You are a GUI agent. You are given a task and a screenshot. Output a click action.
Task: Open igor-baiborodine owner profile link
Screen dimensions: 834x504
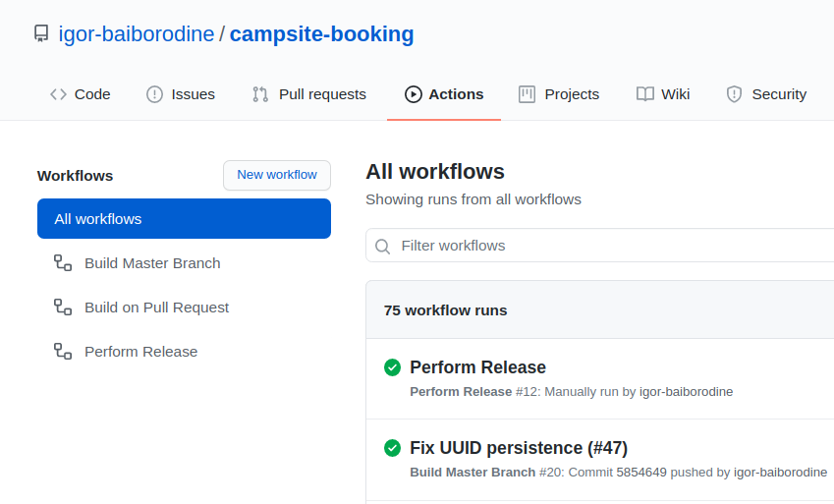click(x=137, y=34)
